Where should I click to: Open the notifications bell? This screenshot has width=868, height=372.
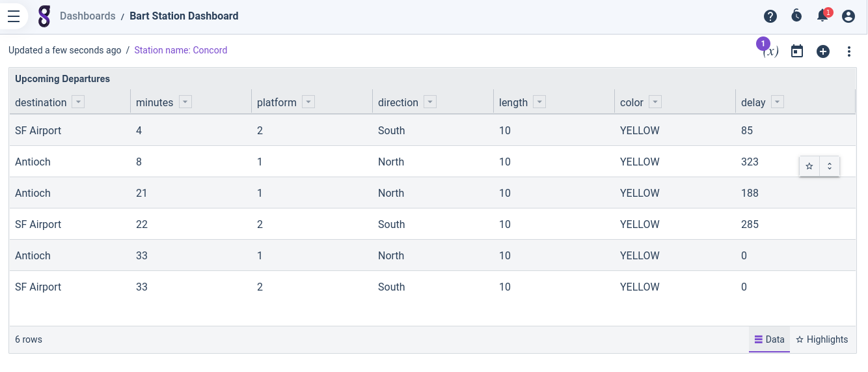click(822, 17)
